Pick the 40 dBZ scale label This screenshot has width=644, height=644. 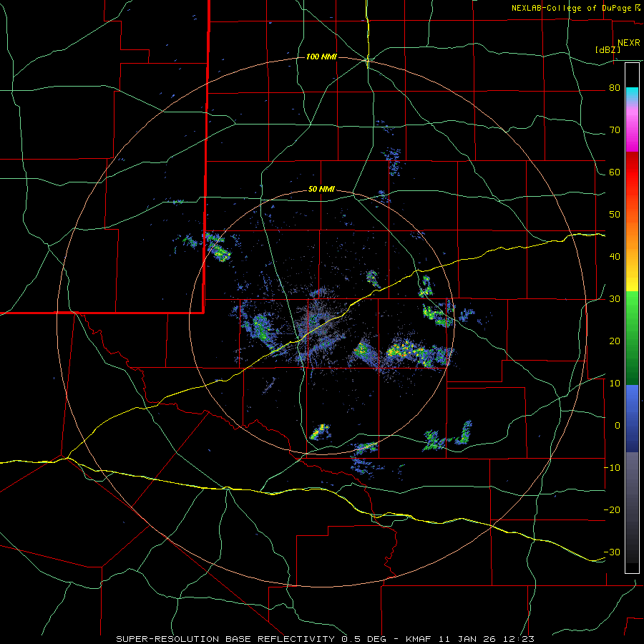615,257
